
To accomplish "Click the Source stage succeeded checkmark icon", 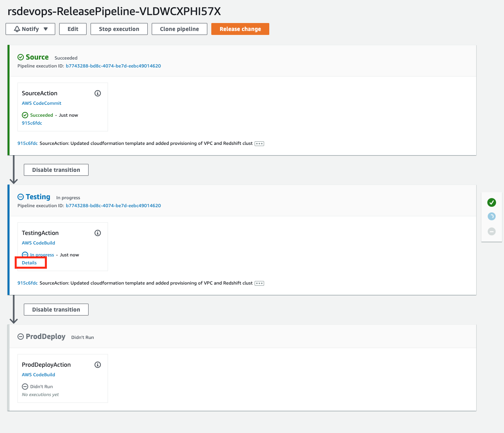I will pyautogui.click(x=21, y=57).
